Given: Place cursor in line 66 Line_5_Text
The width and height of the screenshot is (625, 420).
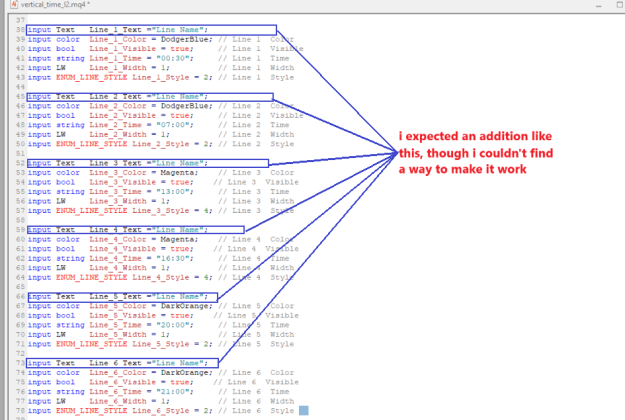Looking at the screenshot, I should pyautogui.click(x=115, y=297).
